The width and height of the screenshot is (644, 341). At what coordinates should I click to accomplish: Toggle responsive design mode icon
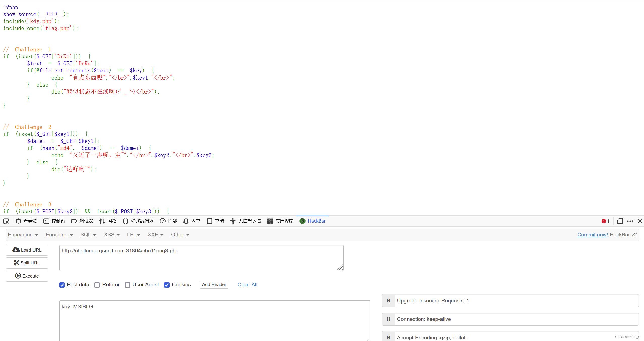click(x=620, y=221)
